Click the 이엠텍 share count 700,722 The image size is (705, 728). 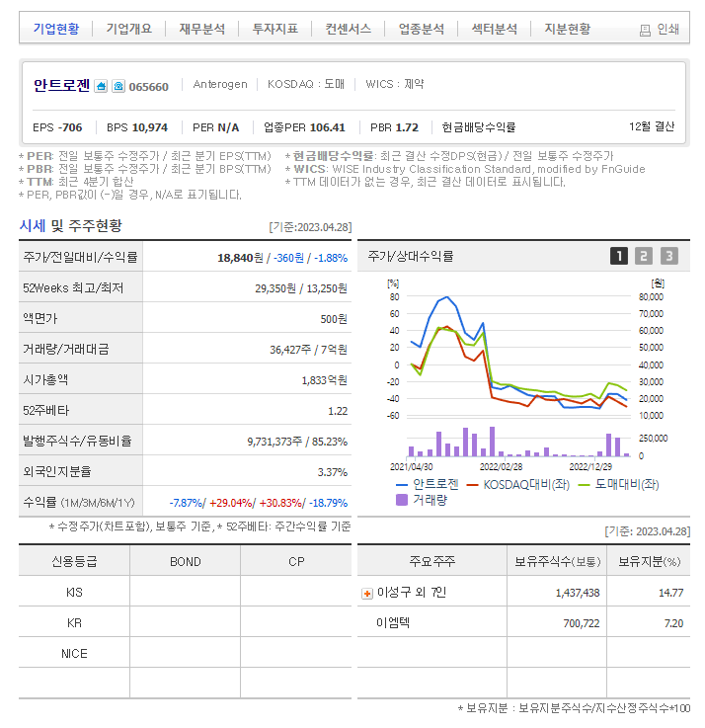tap(581, 623)
